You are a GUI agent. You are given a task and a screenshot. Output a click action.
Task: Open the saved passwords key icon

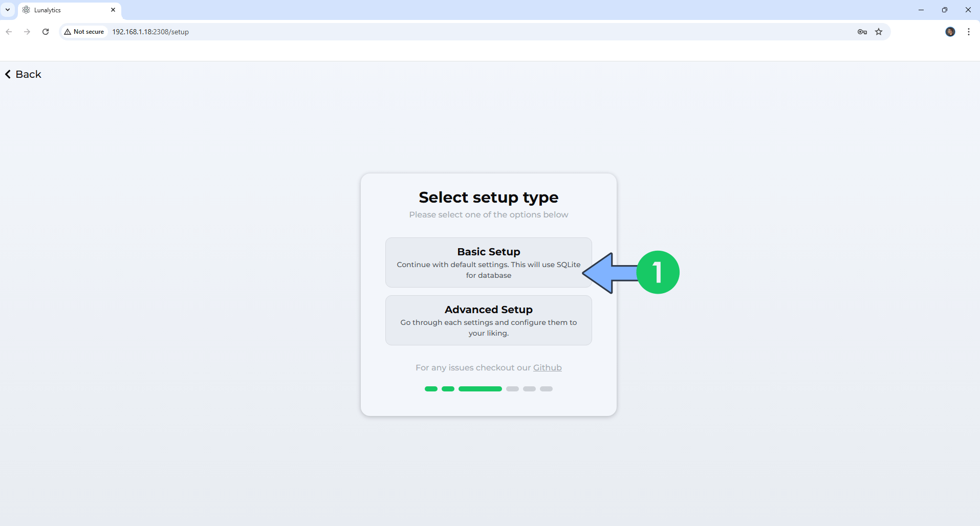coord(862,32)
